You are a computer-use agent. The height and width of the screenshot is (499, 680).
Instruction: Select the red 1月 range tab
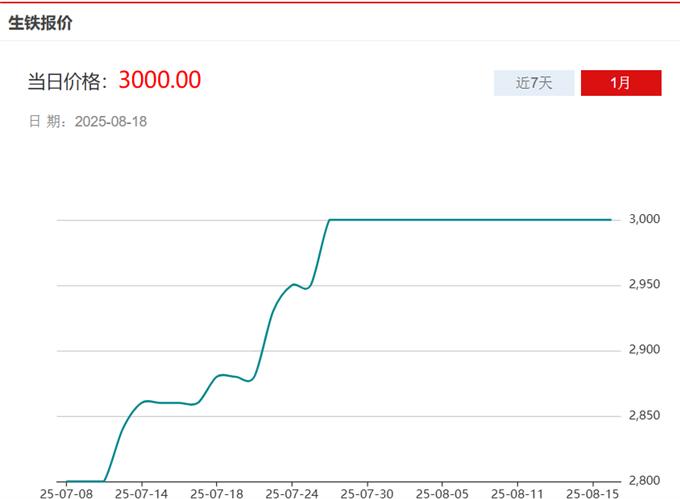[x=621, y=83]
